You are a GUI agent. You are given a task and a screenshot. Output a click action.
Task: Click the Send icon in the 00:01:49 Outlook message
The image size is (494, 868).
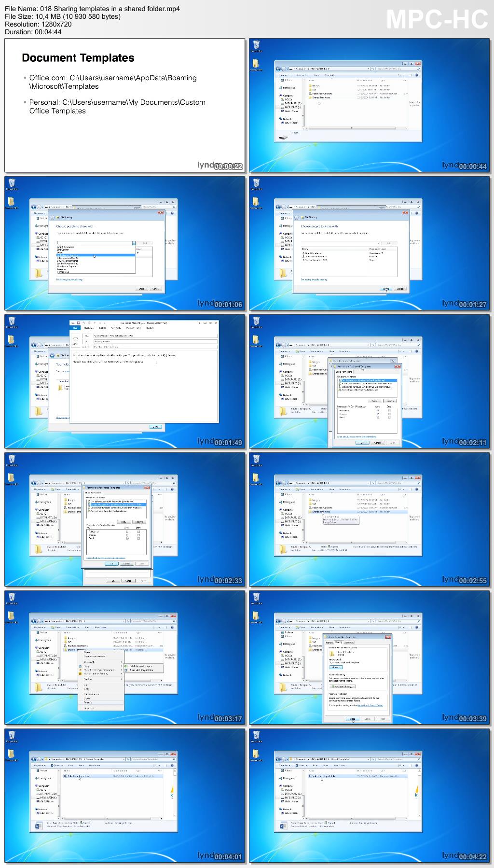75,341
